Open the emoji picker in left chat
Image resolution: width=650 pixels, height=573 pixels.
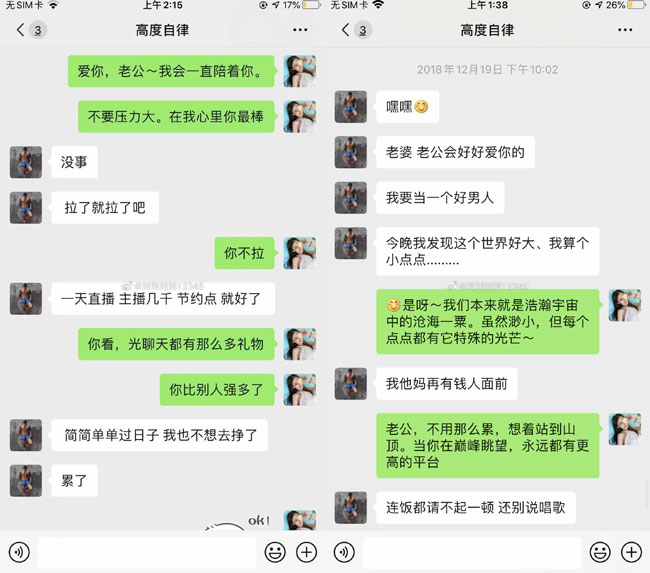tap(275, 552)
